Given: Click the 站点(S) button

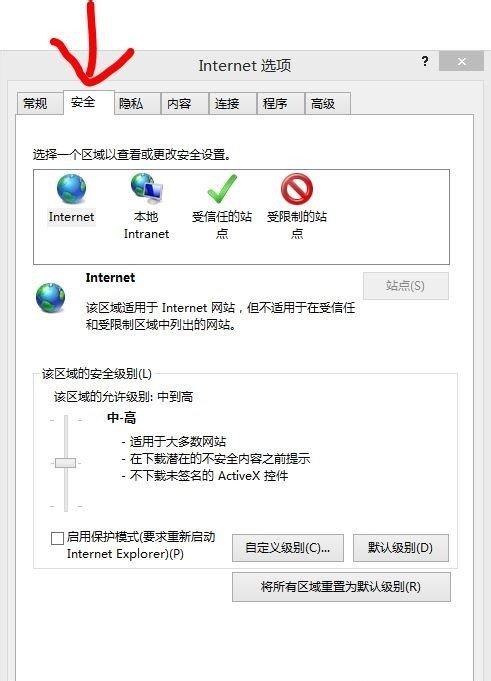Looking at the screenshot, I should coord(405,286).
